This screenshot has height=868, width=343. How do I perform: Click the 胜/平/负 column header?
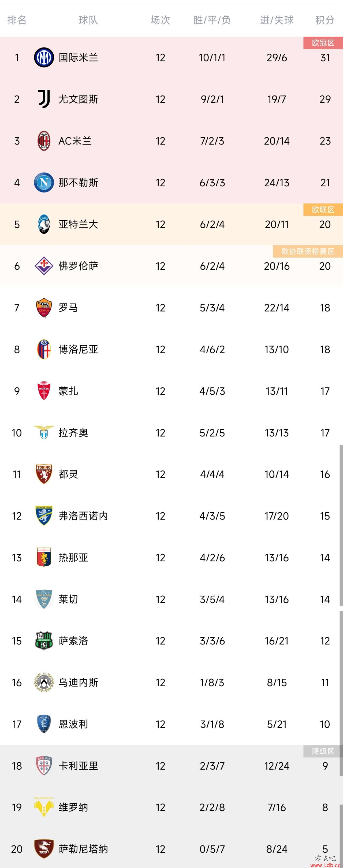coord(212,20)
